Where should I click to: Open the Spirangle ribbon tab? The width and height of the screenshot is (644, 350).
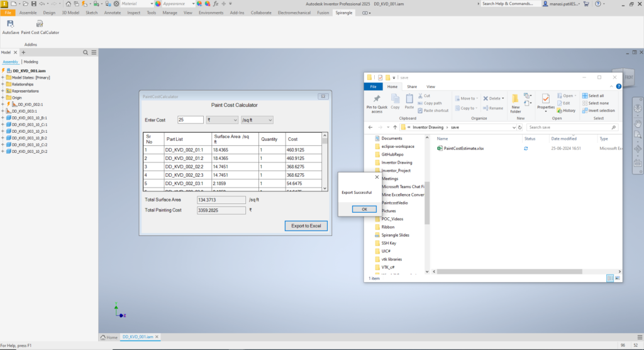click(x=344, y=13)
